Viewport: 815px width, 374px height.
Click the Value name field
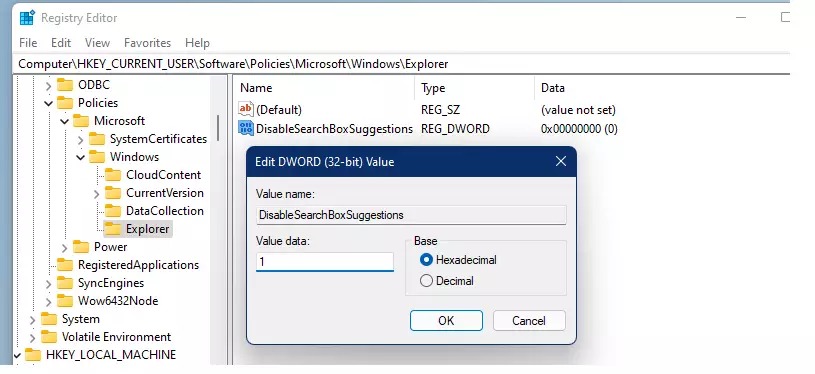click(x=411, y=215)
